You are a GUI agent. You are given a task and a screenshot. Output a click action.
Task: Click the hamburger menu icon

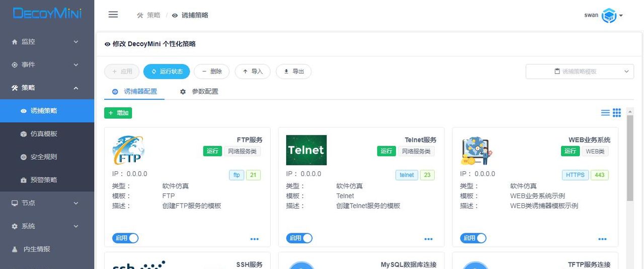tap(113, 15)
